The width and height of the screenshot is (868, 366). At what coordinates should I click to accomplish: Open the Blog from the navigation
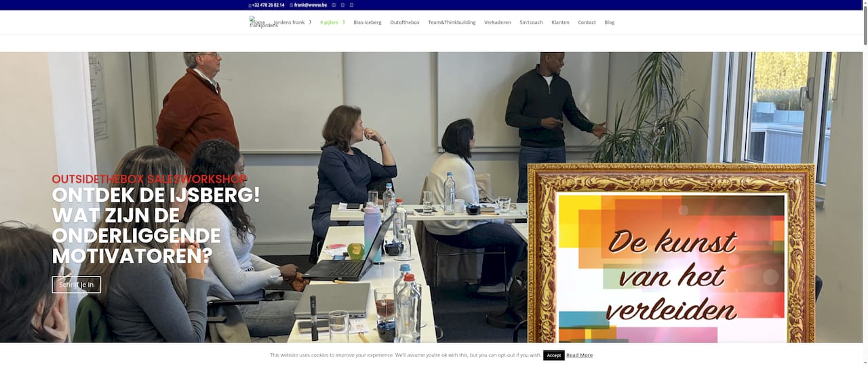pyautogui.click(x=609, y=22)
